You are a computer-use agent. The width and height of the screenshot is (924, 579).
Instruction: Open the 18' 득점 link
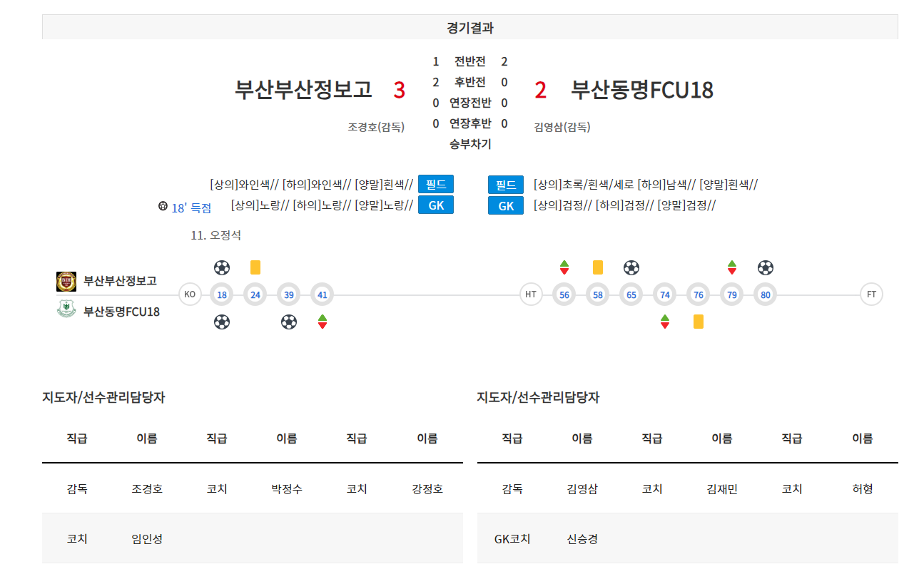[x=191, y=207]
